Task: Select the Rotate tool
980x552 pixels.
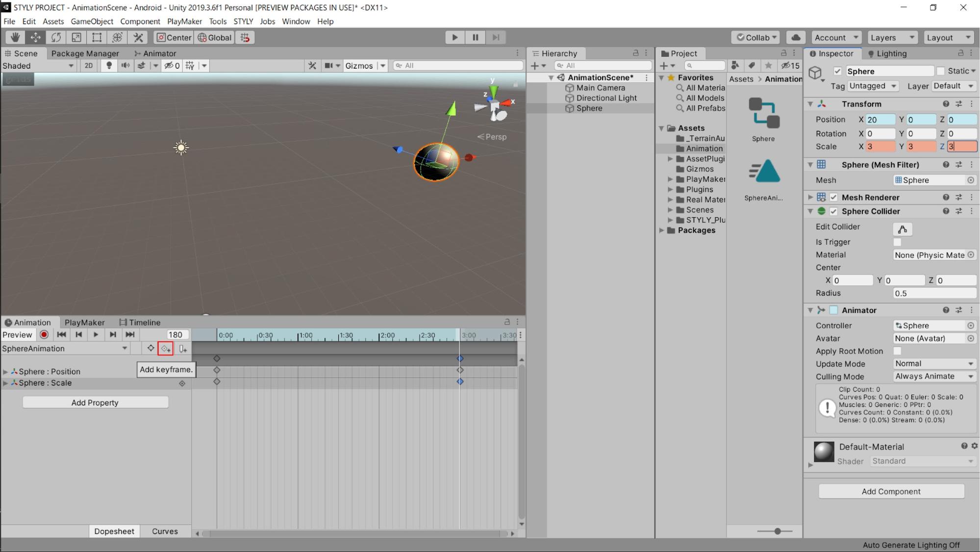Action: point(56,37)
